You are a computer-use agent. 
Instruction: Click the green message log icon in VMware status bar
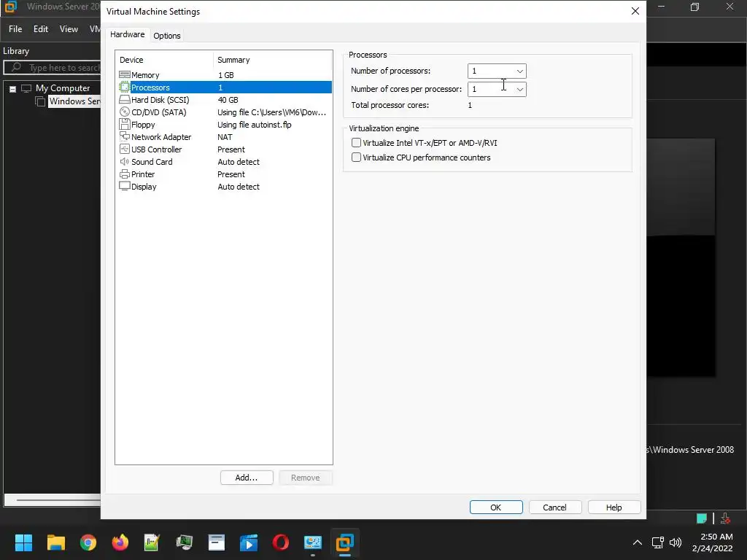coord(701,518)
